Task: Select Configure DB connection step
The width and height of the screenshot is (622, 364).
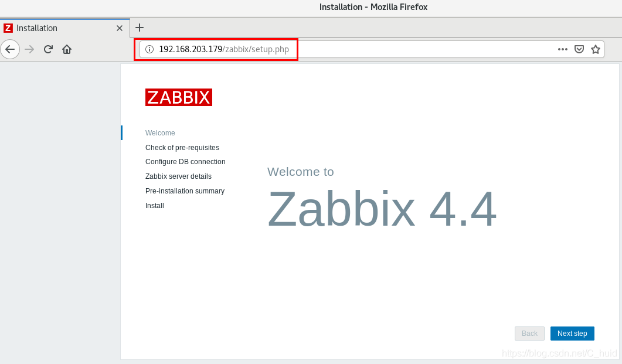Action: tap(185, 162)
